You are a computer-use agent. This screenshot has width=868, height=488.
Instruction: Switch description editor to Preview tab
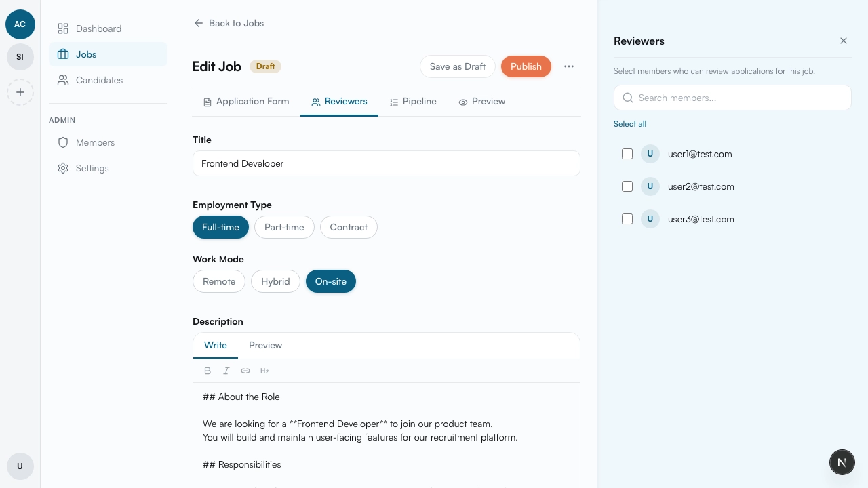[x=265, y=345]
